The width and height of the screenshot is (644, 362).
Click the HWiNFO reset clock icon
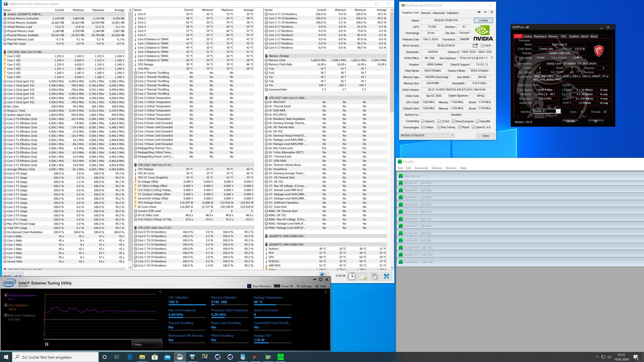point(352,276)
